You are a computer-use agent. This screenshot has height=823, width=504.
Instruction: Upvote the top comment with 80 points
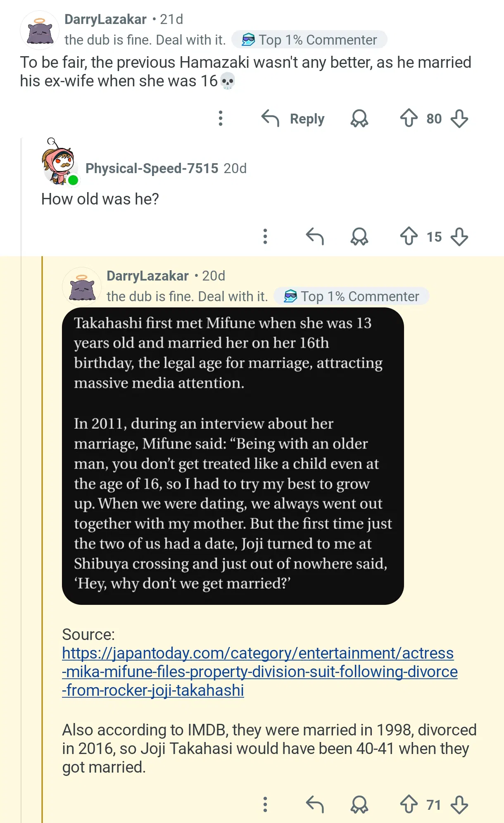point(409,118)
